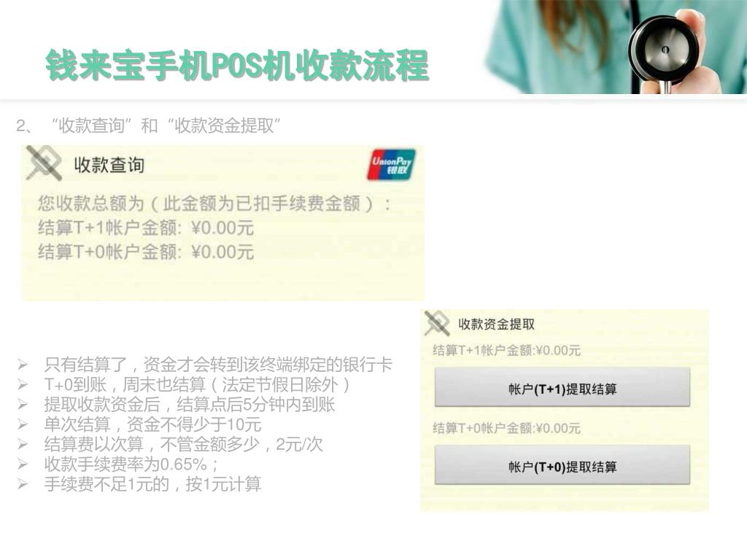The image size is (747, 560).
Task: Click the 您收款总额为 description line
Action: point(214,204)
